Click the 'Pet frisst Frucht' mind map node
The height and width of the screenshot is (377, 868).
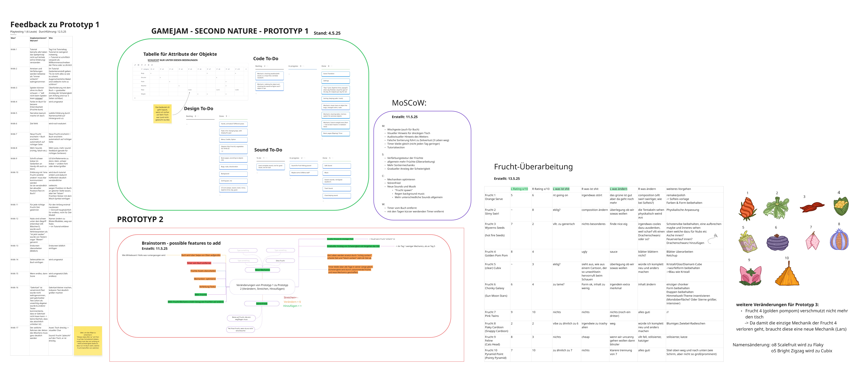(x=241, y=330)
